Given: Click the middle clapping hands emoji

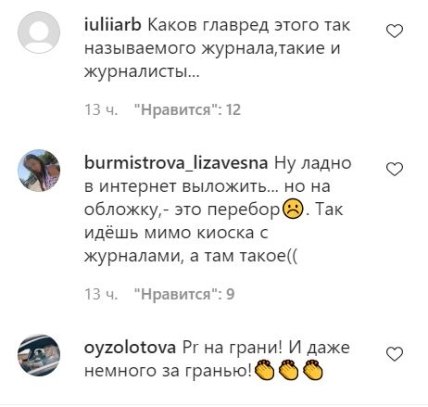Looking at the screenshot, I should tap(289, 370).
